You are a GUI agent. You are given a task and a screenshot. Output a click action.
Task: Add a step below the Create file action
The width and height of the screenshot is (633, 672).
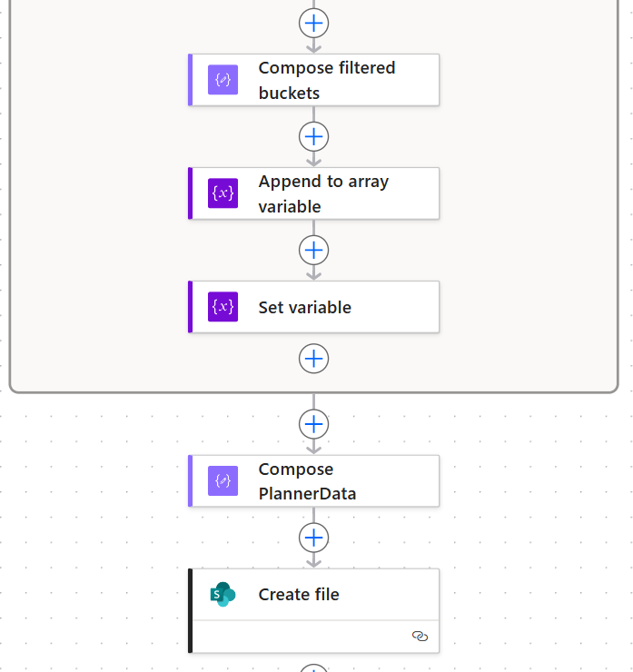pyautogui.click(x=313, y=667)
